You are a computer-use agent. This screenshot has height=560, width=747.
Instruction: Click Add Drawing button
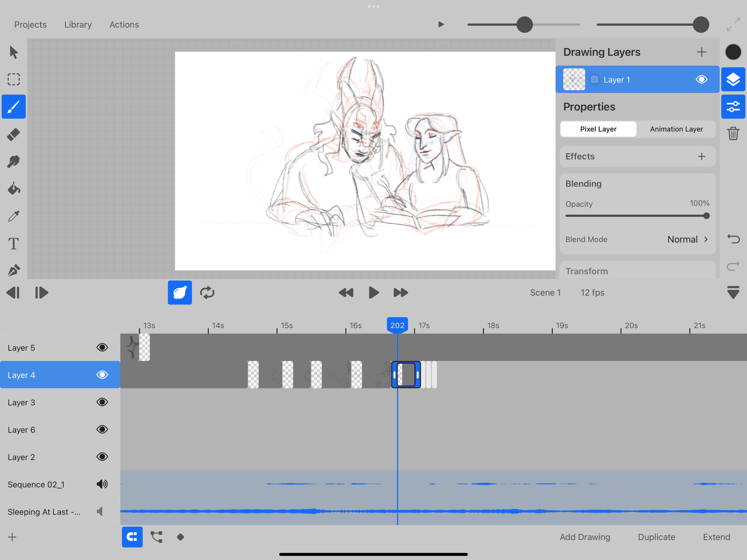click(x=584, y=537)
